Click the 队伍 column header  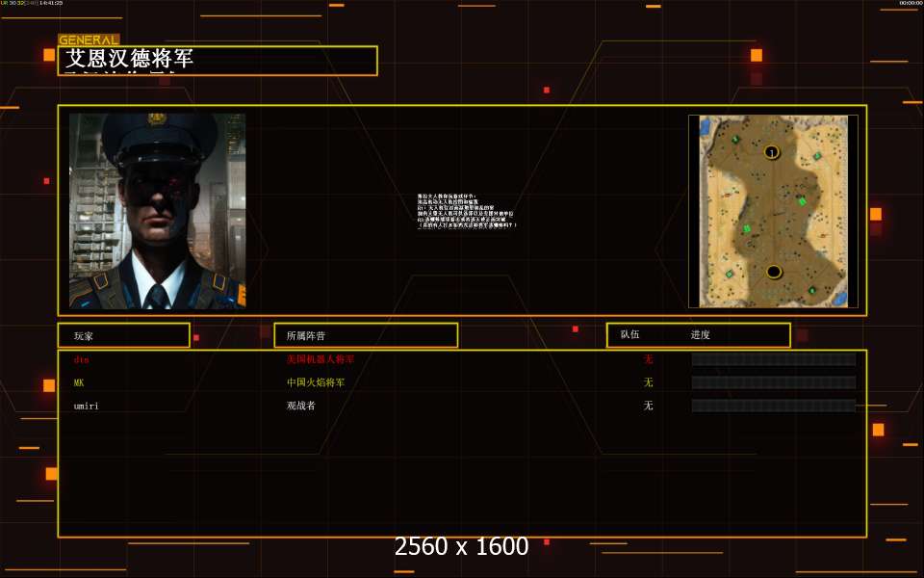629,334
